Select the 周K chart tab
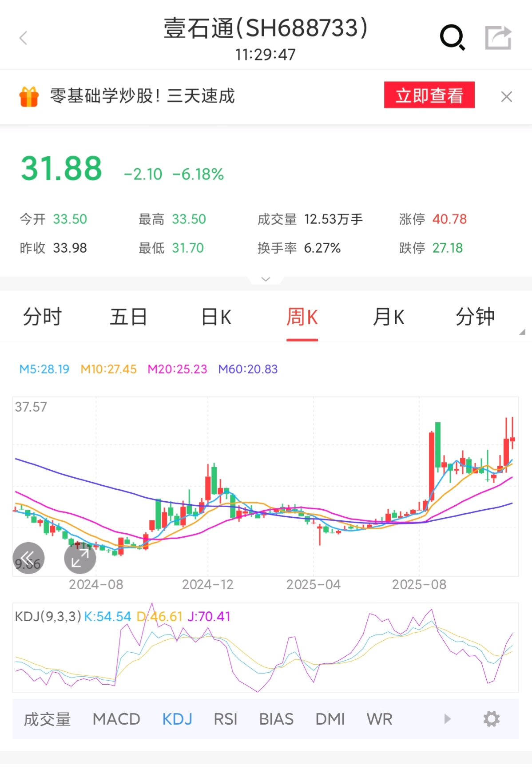The width and height of the screenshot is (532, 781). pyautogui.click(x=302, y=317)
